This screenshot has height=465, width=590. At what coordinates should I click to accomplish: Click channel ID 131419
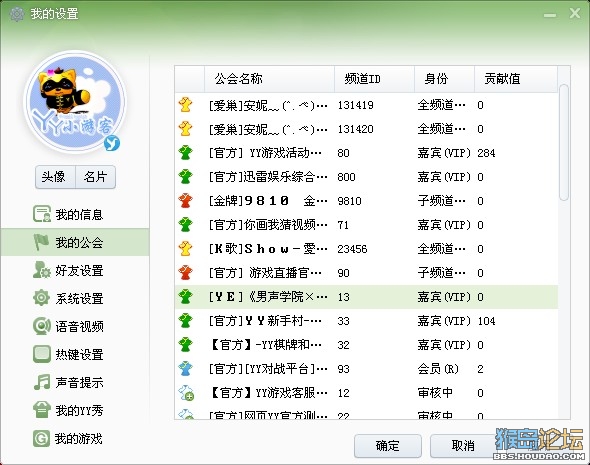point(356,105)
